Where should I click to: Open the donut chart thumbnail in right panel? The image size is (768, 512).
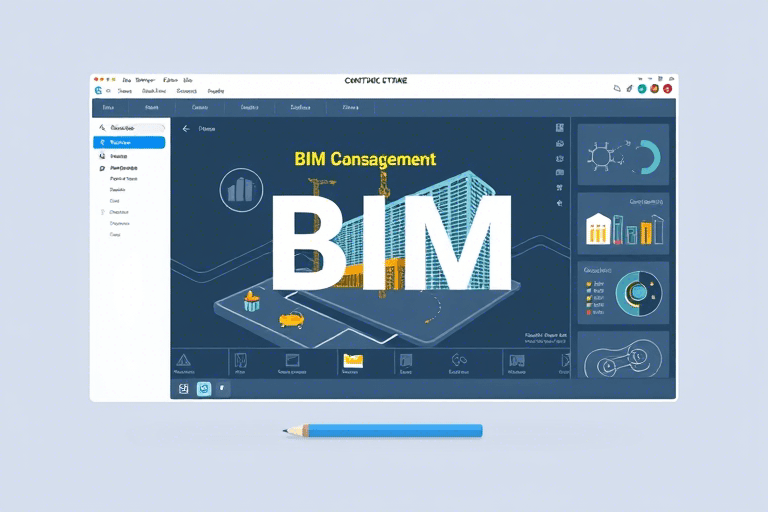[x=622, y=155]
